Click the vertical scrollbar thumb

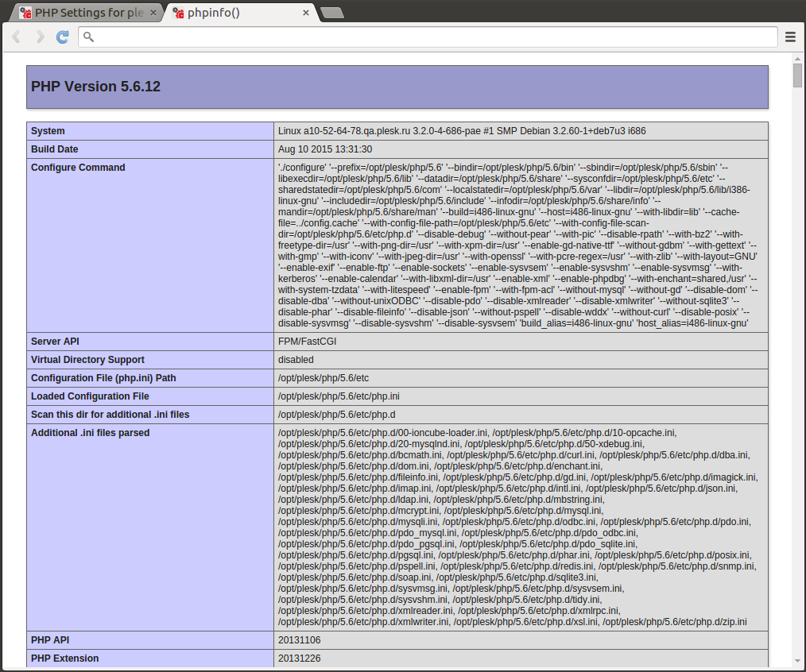coord(798,75)
